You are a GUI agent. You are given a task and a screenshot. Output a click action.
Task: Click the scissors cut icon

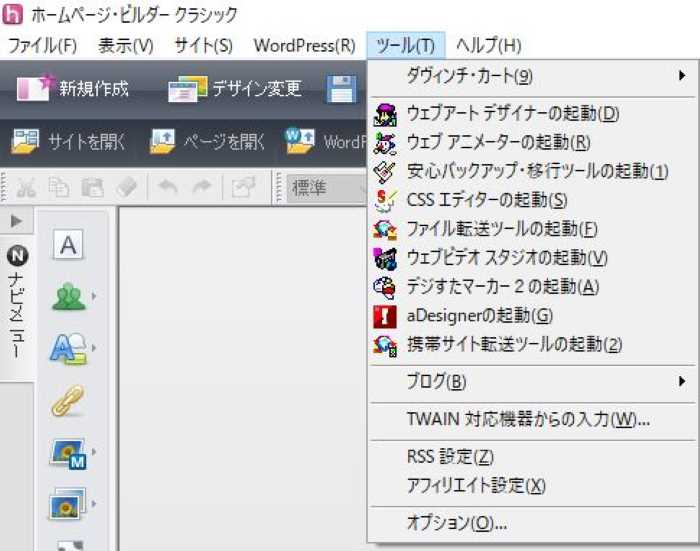point(26,188)
